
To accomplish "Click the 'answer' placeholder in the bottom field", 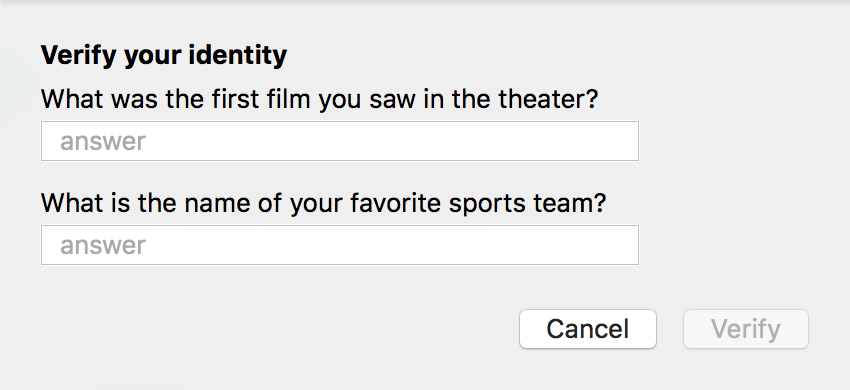I will point(103,246).
